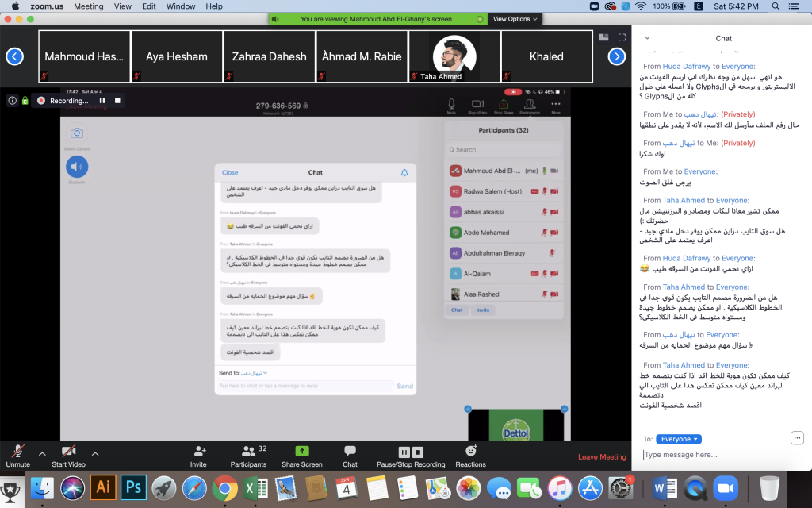Click the green encryption lock icon
Viewport: 812px width, 508px height.
[x=25, y=101]
